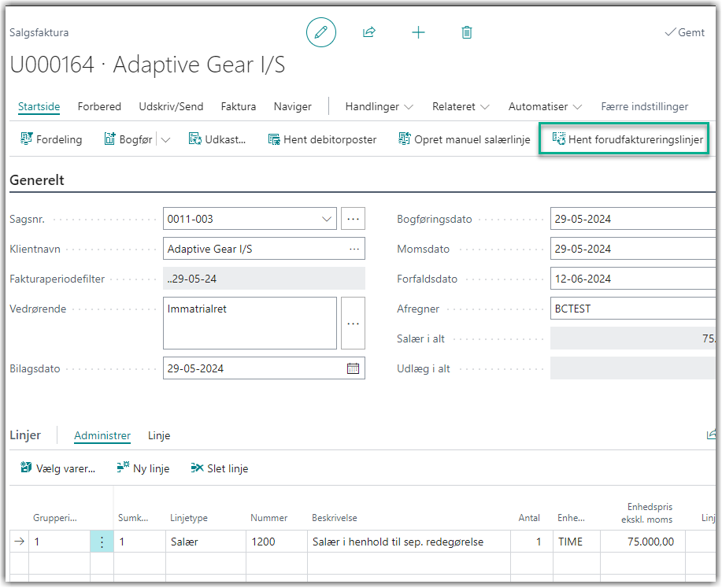Screen dimensions: 722x588
Task: Select the Faktura tab
Action: tap(239, 106)
